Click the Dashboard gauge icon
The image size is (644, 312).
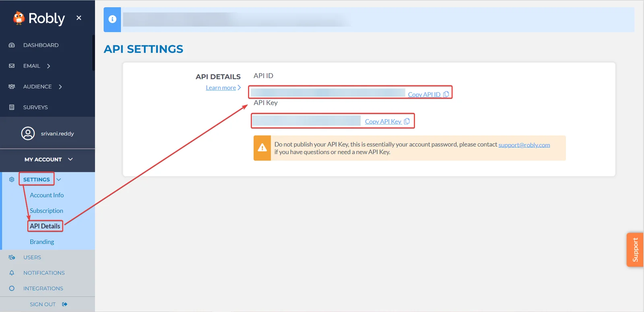[12, 45]
